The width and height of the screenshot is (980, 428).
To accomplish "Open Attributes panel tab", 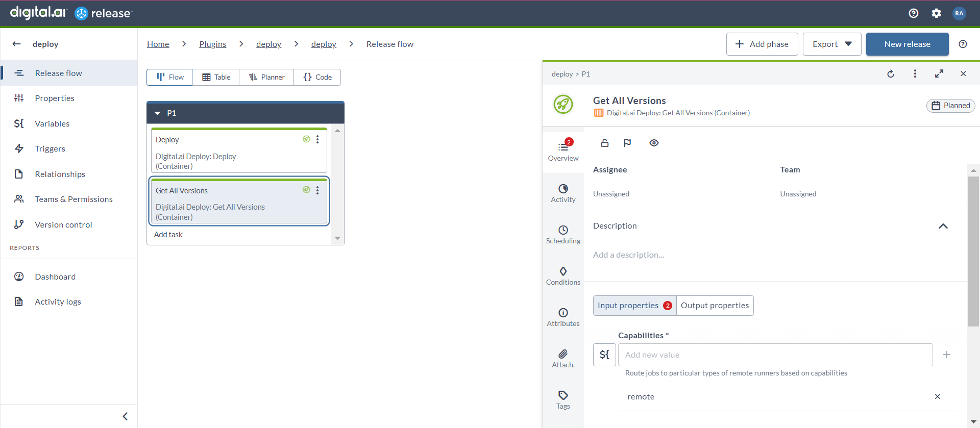I will (x=563, y=317).
